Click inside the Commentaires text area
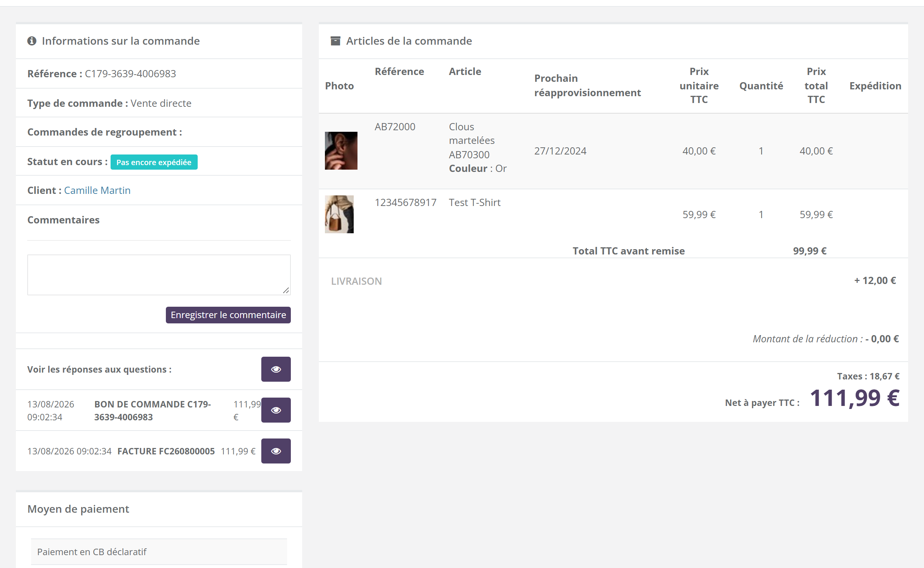 pyautogui.click(x=159, y=275)
